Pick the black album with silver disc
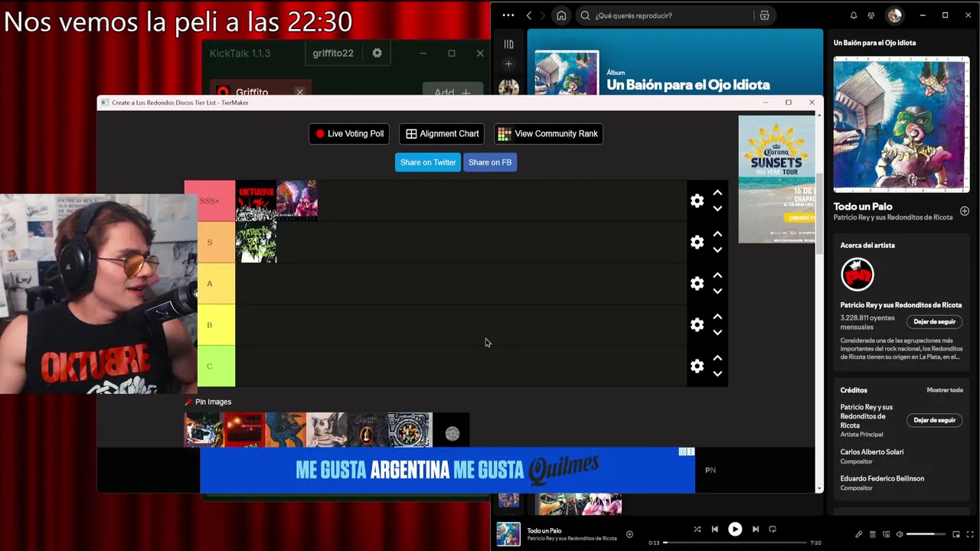This screenshot has height=551, width=980. point(452,429)
